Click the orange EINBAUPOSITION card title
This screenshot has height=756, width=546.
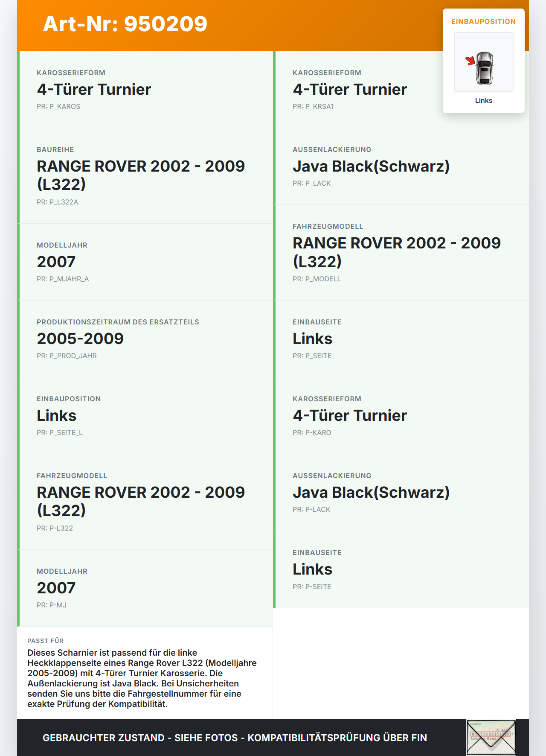tap(483, 22)
